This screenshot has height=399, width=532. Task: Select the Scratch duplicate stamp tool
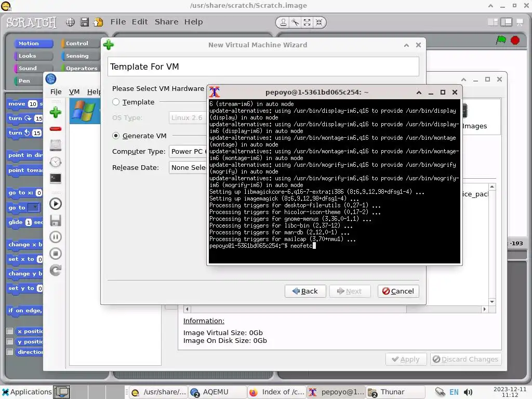point(283,22)
